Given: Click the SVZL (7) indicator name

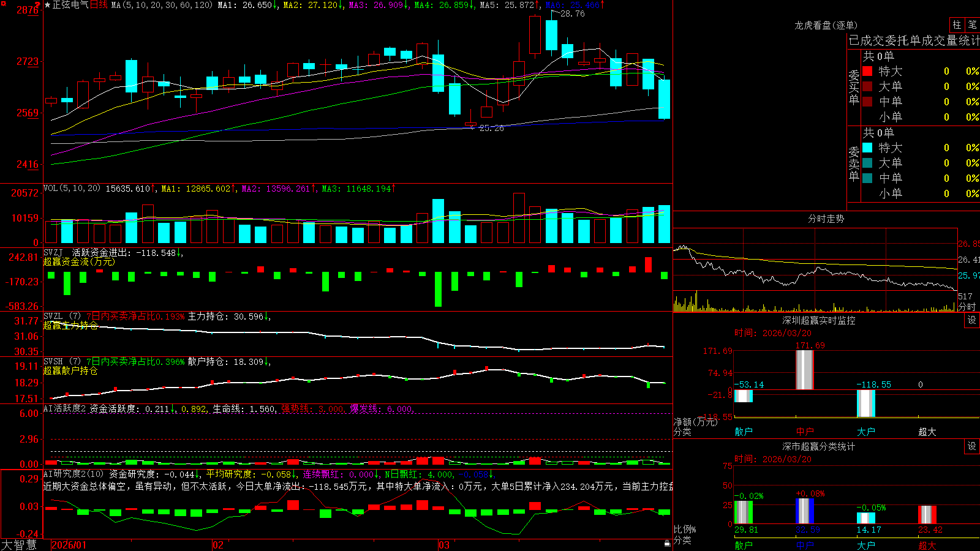Looking at the screenshot, I should coord(62,317).
